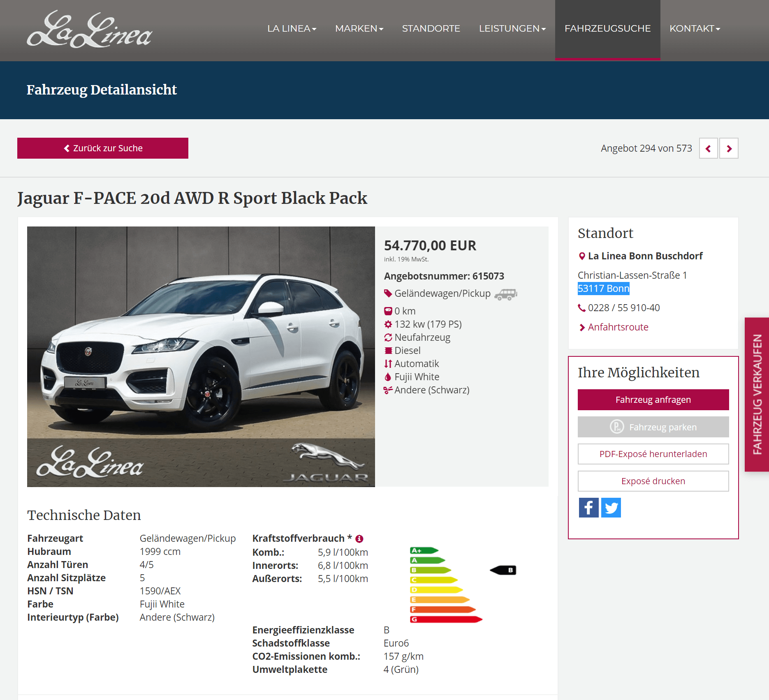The height and width of the screenshot is (700, 769).
Task: Click the Kraftstoffverbrauch info icon
Action: pyautogui.click(x=359, y=539)
